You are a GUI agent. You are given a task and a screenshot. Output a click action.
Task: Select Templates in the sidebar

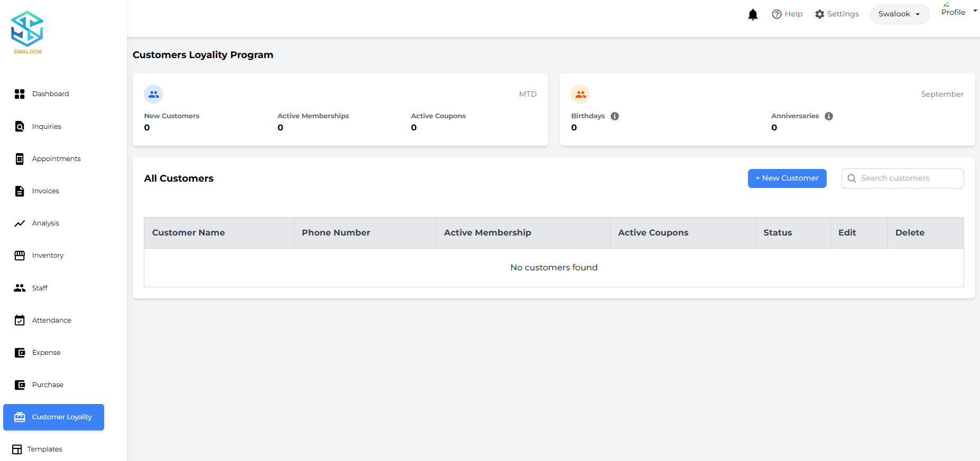pyautogui.click(x=44, y=449)
